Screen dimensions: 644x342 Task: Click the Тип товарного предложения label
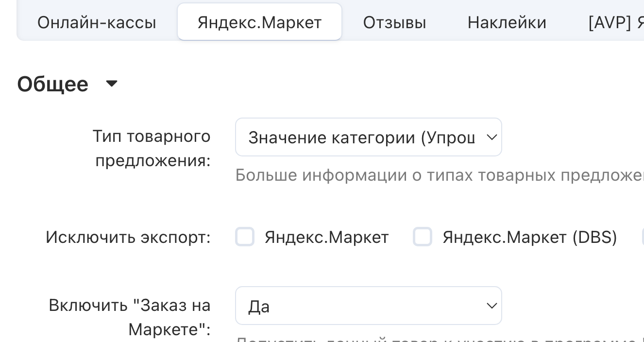click(152, 148)
